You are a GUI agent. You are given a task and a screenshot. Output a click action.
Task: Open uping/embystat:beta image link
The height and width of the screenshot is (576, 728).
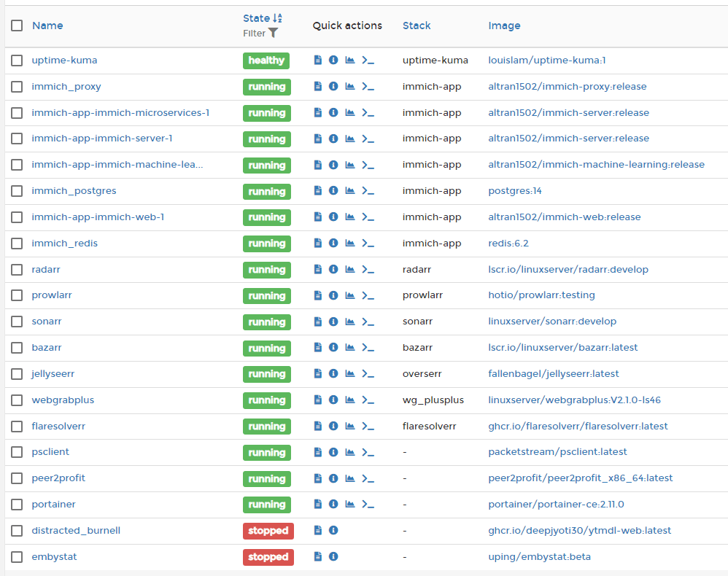pyautogui.click(x=540, y=556)
